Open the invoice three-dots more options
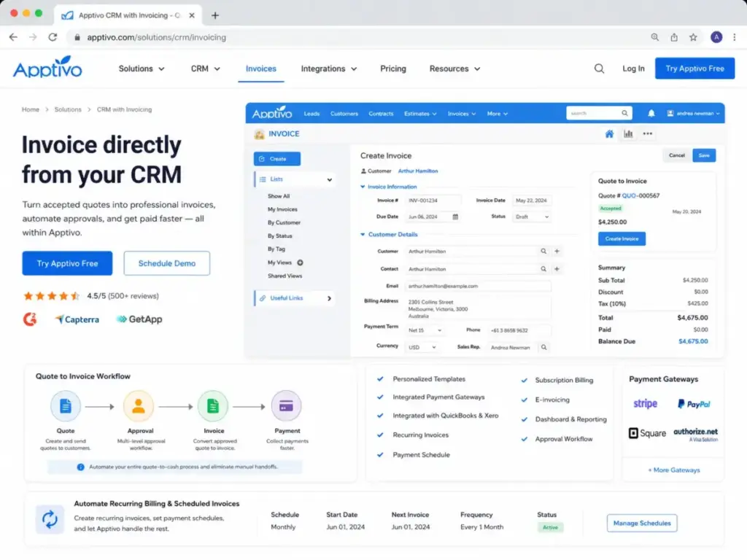 [648, 134]
